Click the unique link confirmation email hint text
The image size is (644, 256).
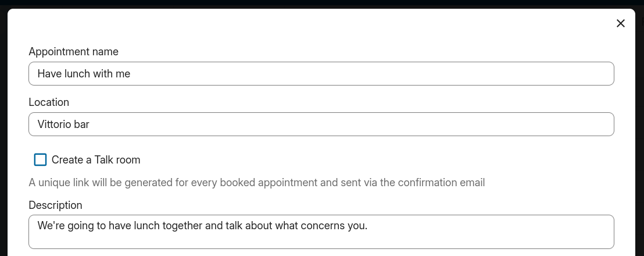point(257,183)
